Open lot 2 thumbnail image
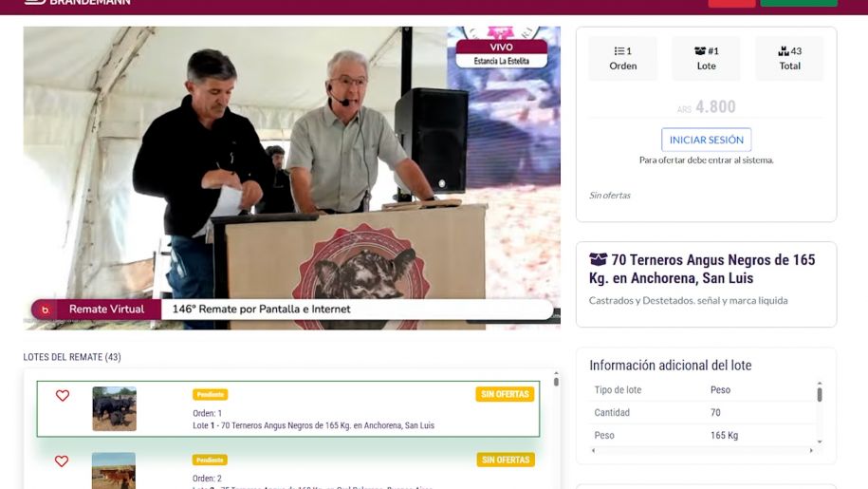 click(x=114, y=471)
